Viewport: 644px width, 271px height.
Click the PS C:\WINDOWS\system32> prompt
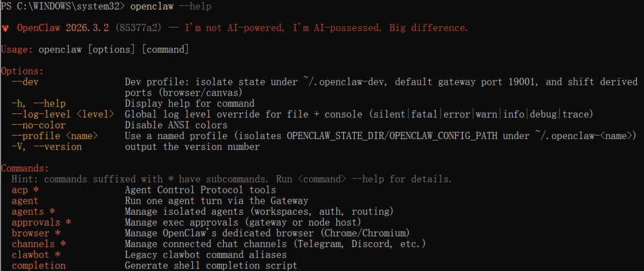(64, 6)
